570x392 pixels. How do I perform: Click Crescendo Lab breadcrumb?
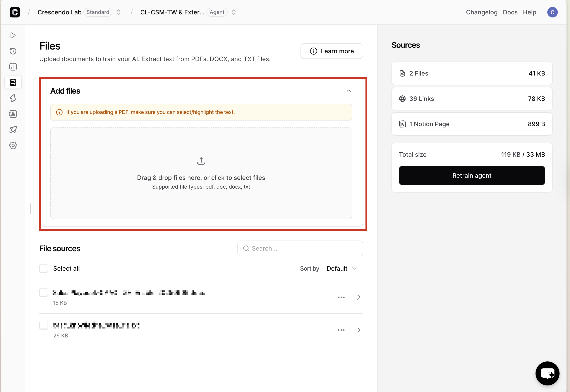tap(59, 12)
